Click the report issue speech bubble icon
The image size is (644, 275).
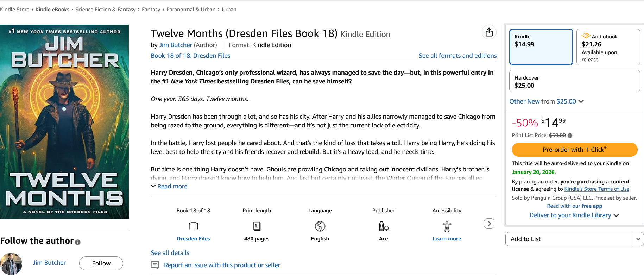155,265
